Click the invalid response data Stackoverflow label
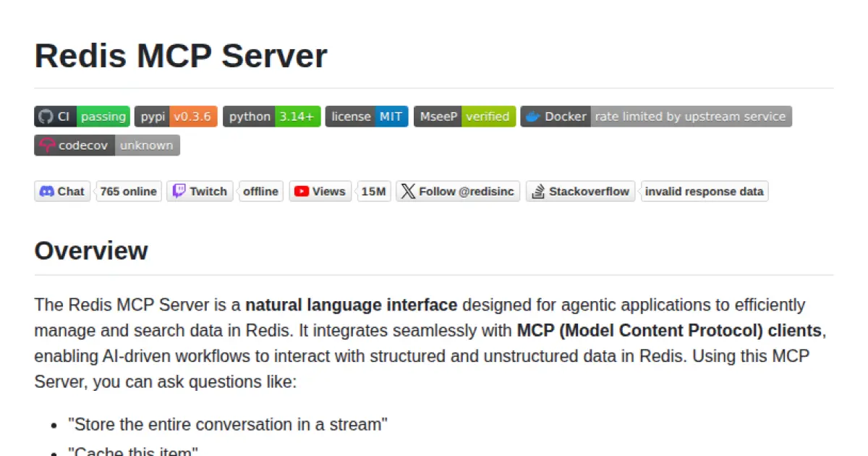This screenshot has width=868, height=456. [x=704, y=191]
